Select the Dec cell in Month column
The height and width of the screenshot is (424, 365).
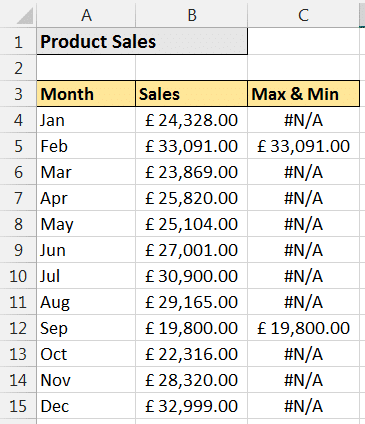pyautogui.click(x=86, y=406)
